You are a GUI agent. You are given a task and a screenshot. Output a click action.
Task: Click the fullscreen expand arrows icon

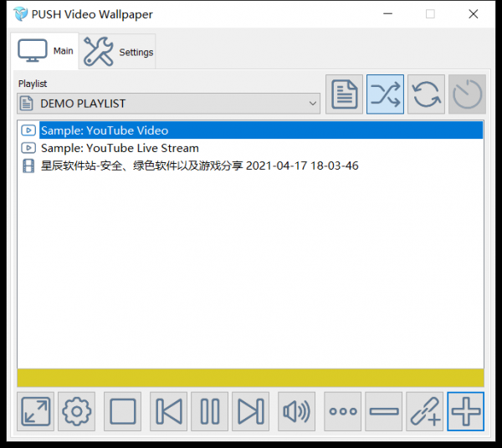coord(35,411)
